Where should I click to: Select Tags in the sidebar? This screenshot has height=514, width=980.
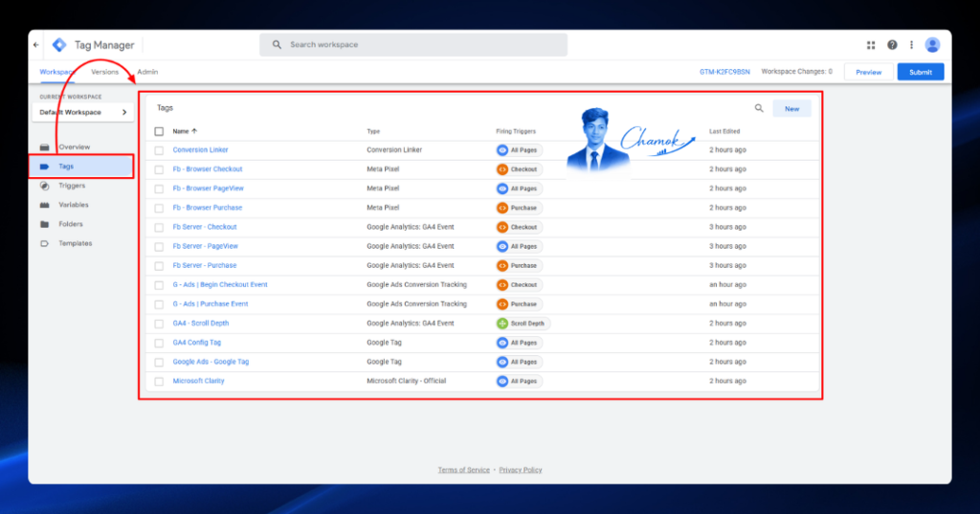[x=81, y=167]
